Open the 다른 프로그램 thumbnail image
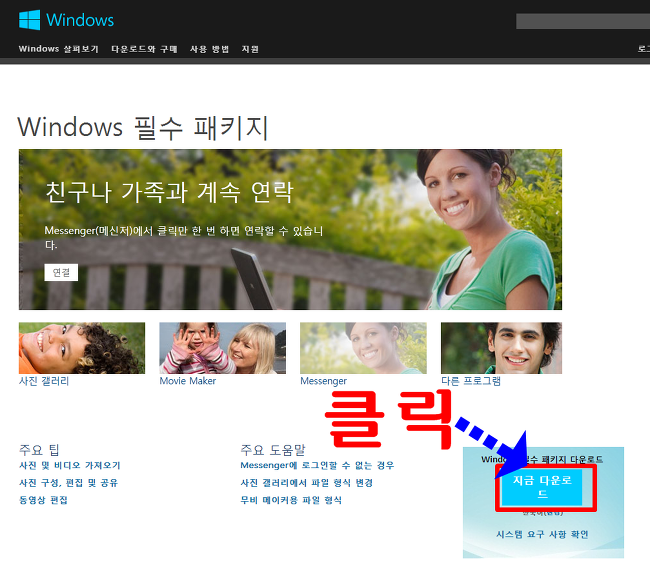 click(x=501, y=348)
